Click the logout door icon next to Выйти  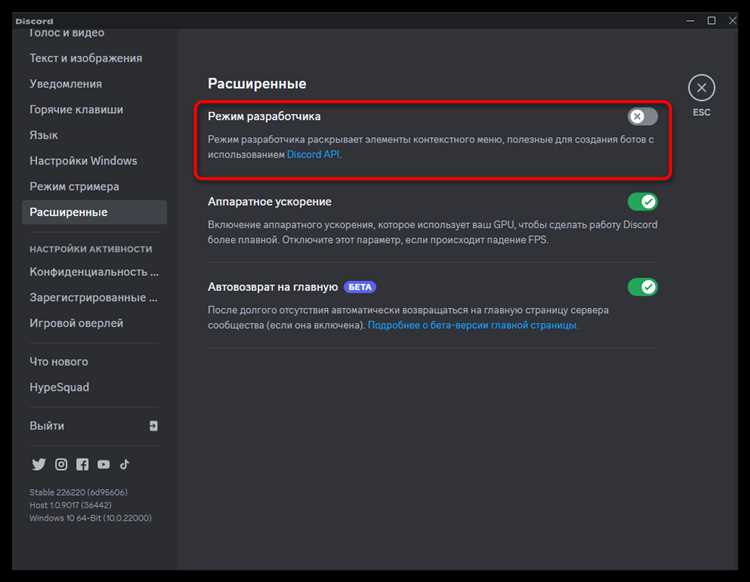(x=153, y=426)
